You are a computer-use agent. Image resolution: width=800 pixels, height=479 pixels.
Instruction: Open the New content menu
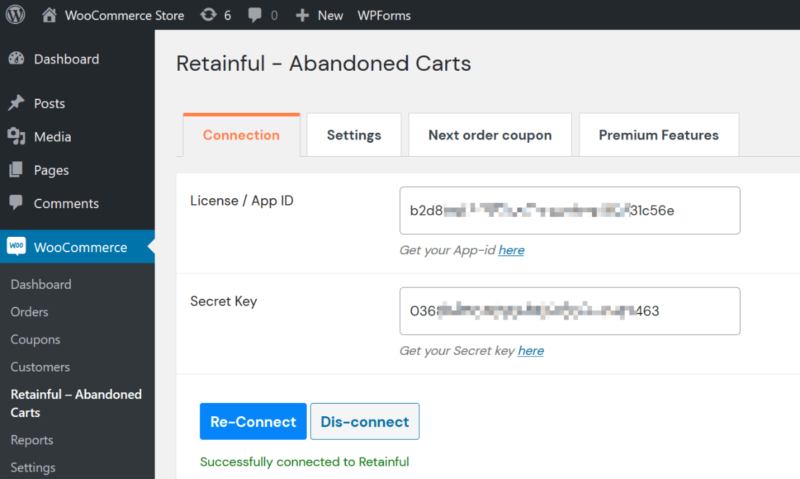point(330,16)
